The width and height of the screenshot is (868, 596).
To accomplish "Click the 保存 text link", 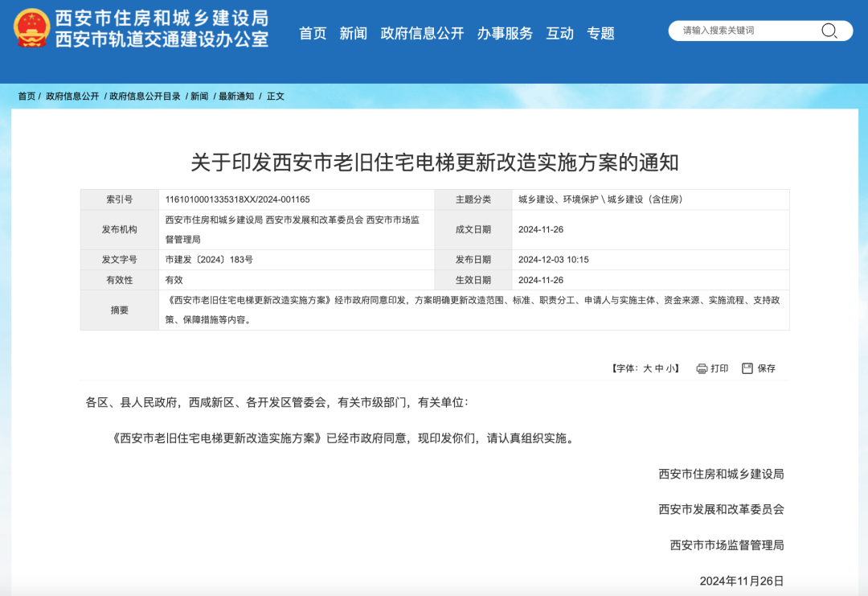I will tap(766, 368).
